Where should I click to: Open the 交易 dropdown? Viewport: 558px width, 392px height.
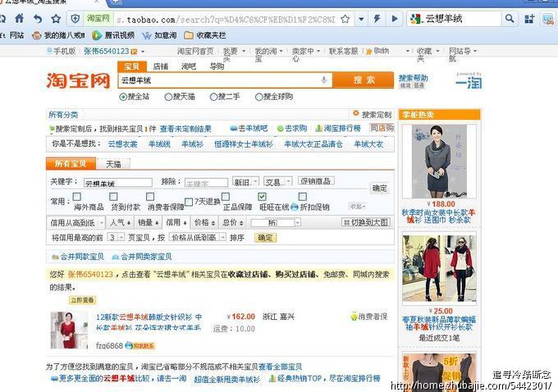coord(278,182)
